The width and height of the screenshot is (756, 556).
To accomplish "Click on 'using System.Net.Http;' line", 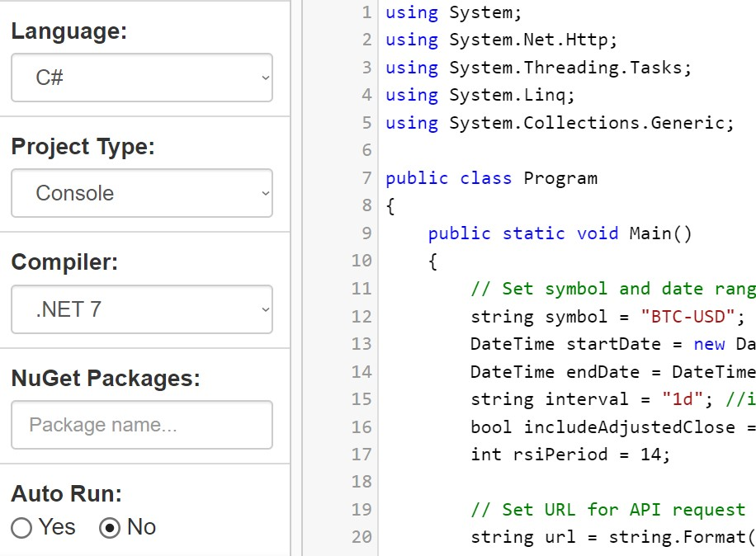I will pyautogui.click(x=502, y=40).
